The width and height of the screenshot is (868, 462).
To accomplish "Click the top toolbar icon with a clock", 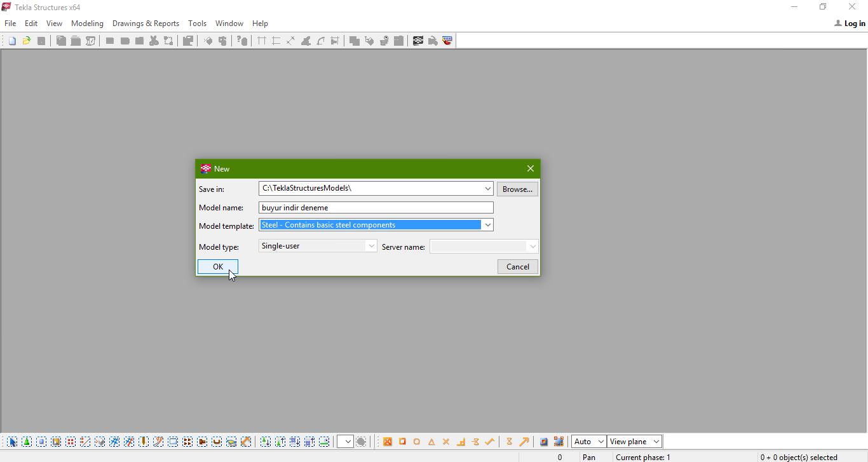I will click(x=384, y=41).
